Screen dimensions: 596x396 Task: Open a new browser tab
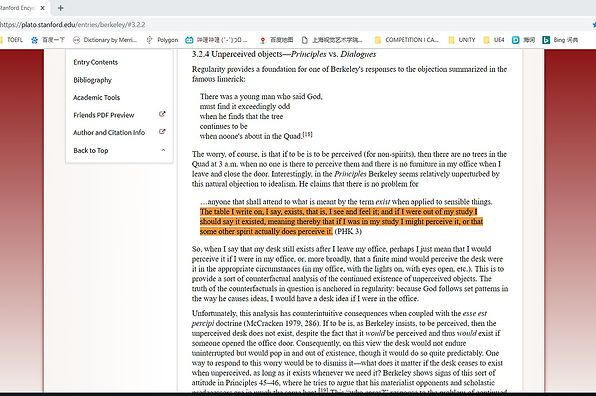(60, 8)
